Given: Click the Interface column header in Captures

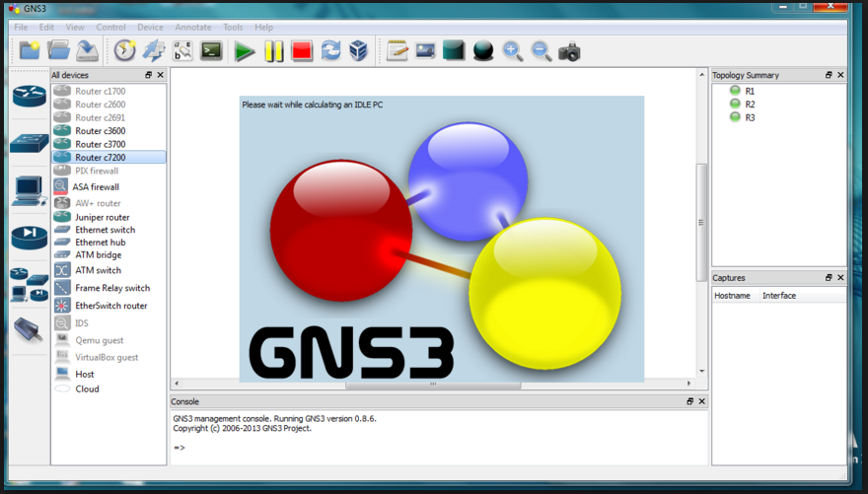Looking at the screenshot, I should [803, 296].
